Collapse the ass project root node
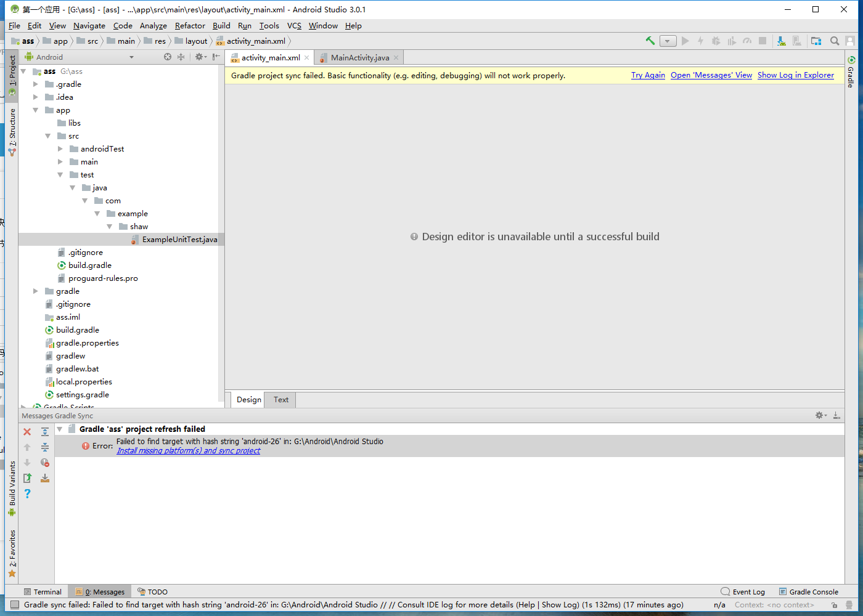 23,71
